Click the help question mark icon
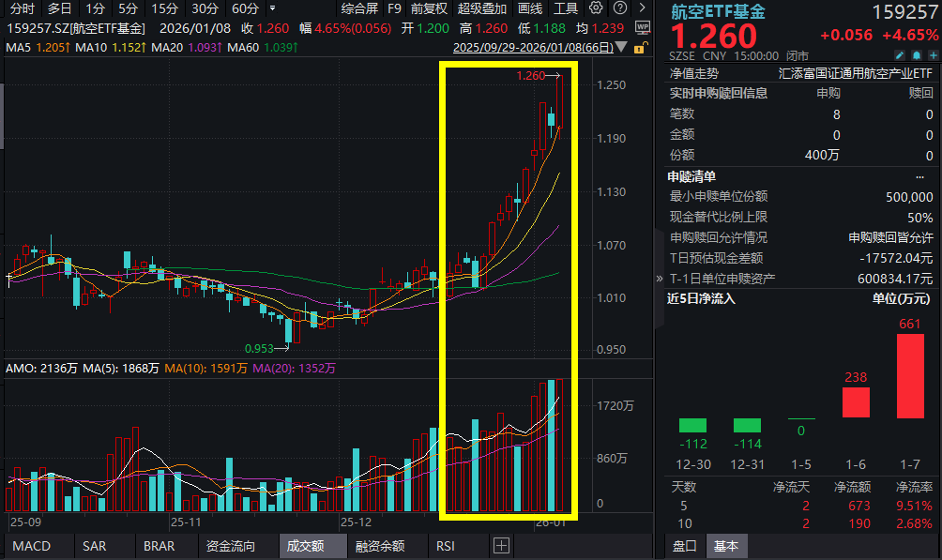 pos(619,8)
